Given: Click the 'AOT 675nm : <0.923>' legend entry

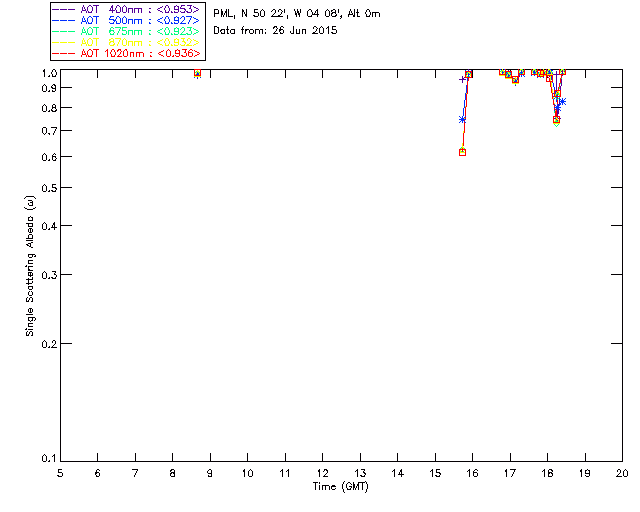Looking at the screenshot, I should 126,31.
